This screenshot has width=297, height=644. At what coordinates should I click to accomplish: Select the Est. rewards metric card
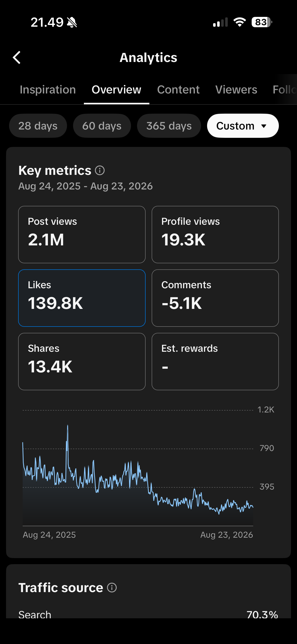215,362
